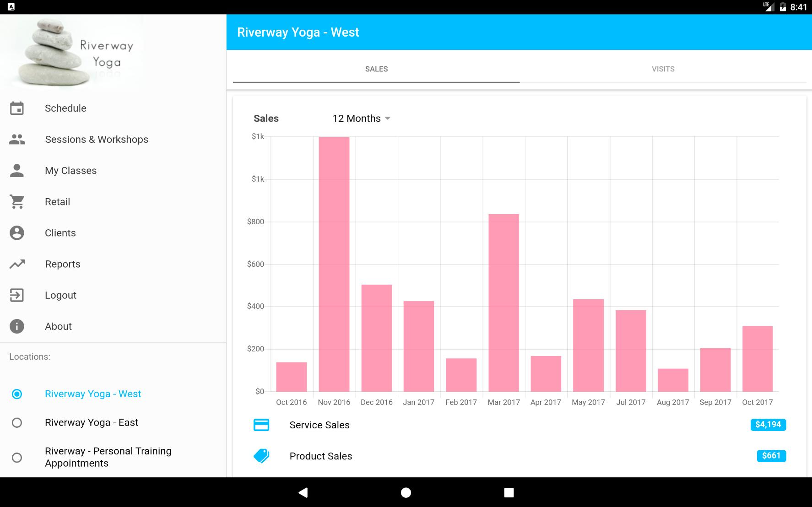Image resolution: width=812 pixels, height=507 pixels.
Task: Click the $800 axis label
Action: click(255, 221)
